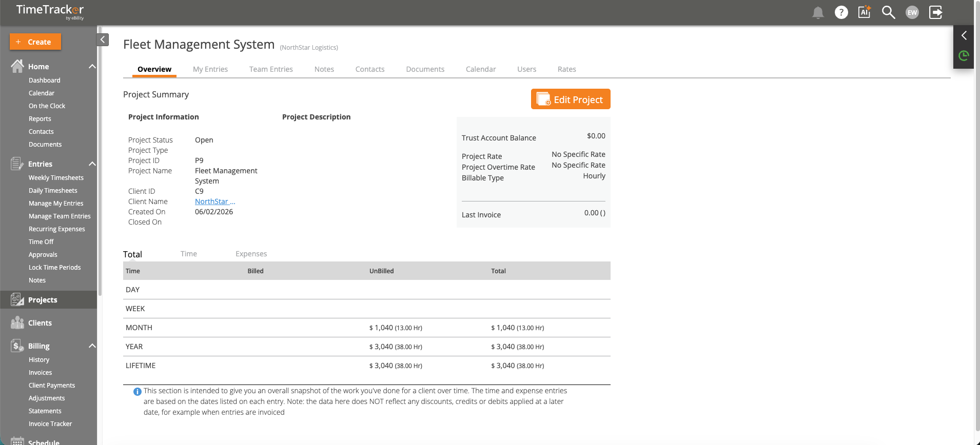The image size is (980, 445).
Task: Open the Documents project tab
Action: (425, 69)
